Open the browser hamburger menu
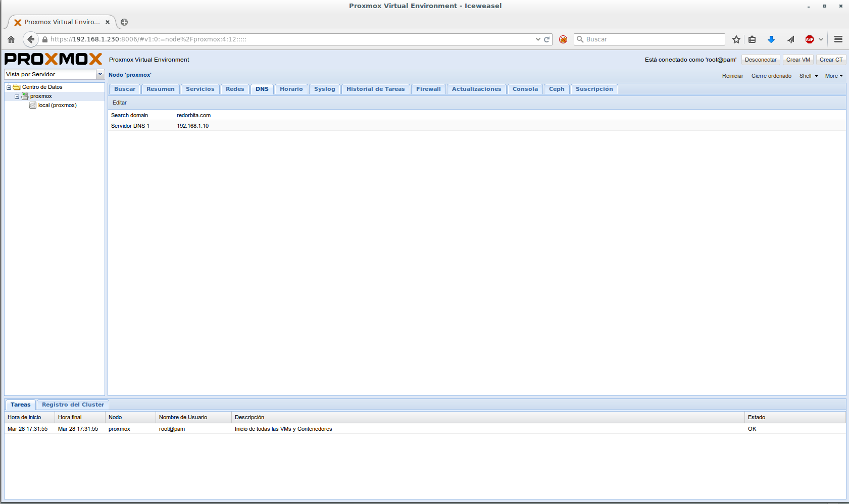The width and height of the screenshot is (849, 504). (x=838, y=39)
